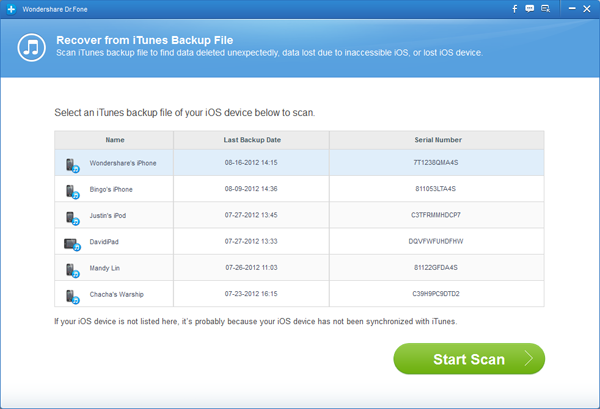The height and width of the screenshot is (409, 600).
Task: Click serial number DQVFWFUHDFHW
Action: pyautogui.click(x=436, y=241)
